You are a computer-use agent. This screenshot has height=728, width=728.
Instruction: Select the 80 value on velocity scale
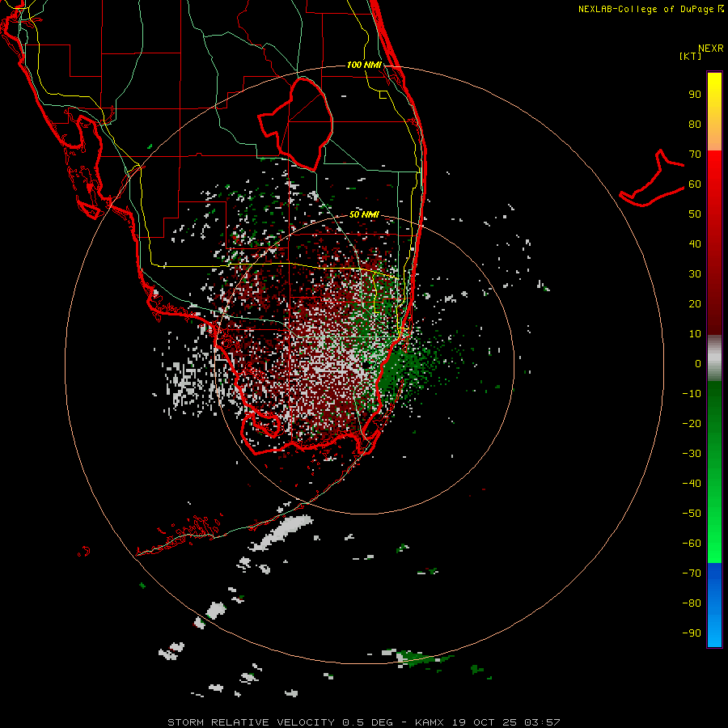point(695,124)
